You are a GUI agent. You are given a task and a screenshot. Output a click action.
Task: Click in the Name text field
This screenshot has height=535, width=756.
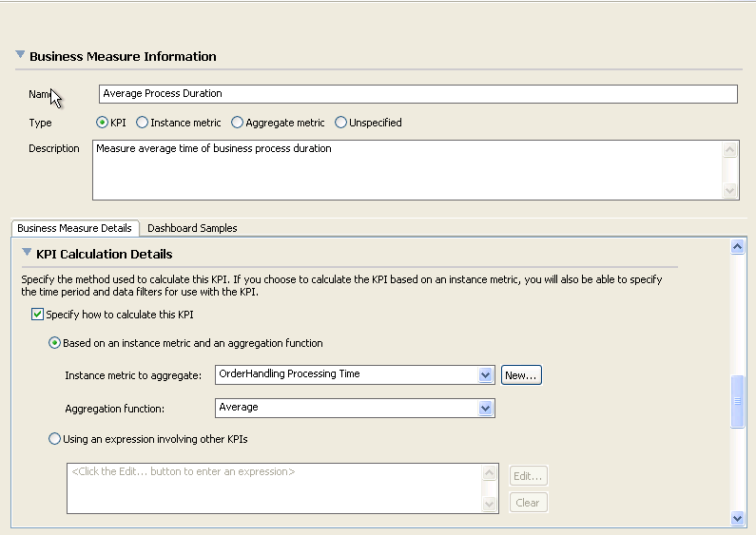[x=418, y=94]
